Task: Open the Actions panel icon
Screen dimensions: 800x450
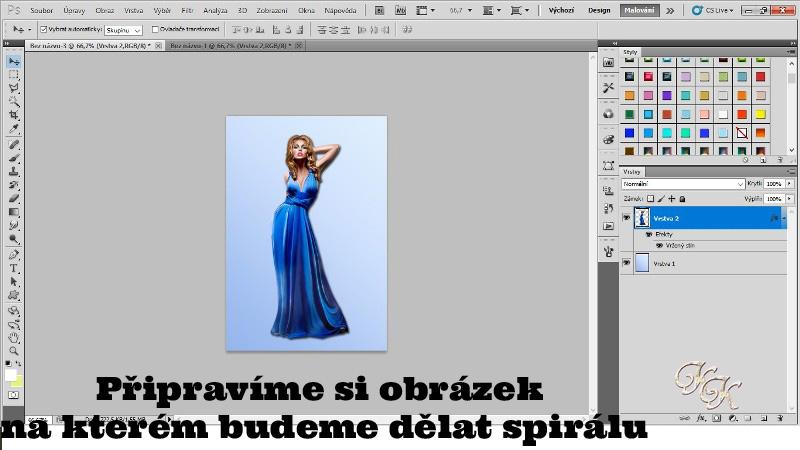Action: click(x=608, y=226)
